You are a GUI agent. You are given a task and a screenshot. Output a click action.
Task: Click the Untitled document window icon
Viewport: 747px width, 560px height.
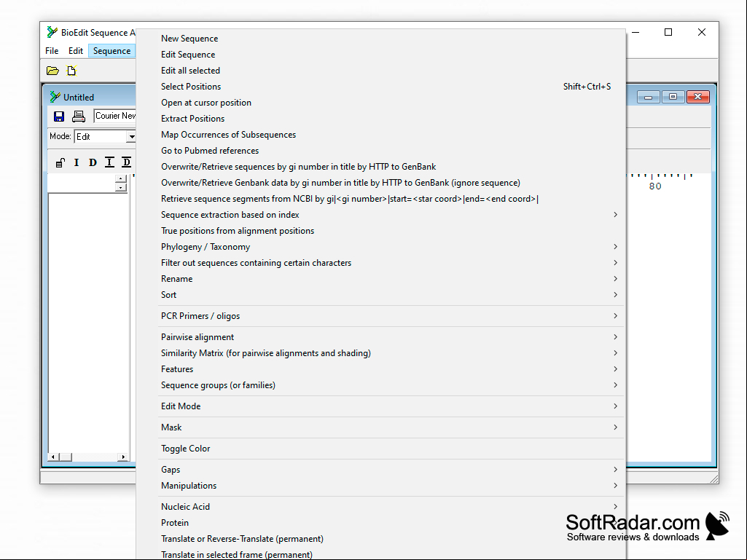tap(55, 97)
